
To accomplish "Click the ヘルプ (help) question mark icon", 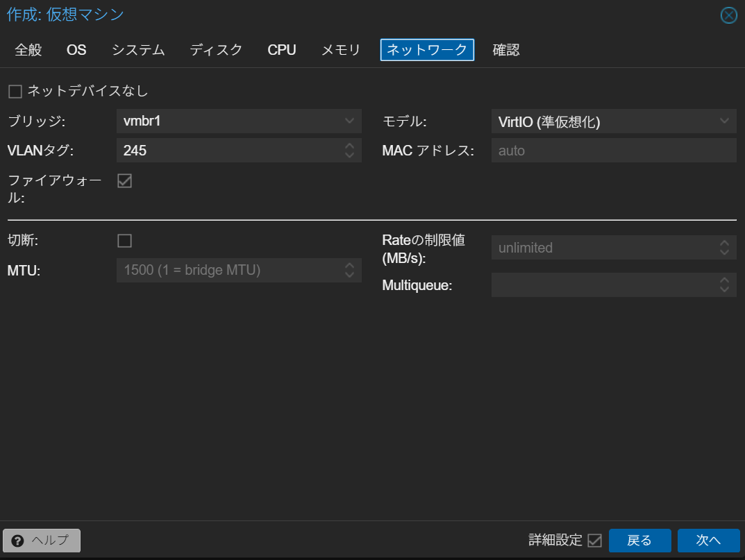I will [x=19, y=541].
